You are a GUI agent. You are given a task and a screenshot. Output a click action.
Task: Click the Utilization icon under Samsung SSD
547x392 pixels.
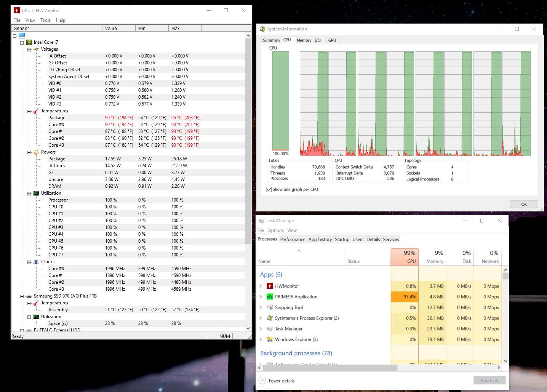36,317
